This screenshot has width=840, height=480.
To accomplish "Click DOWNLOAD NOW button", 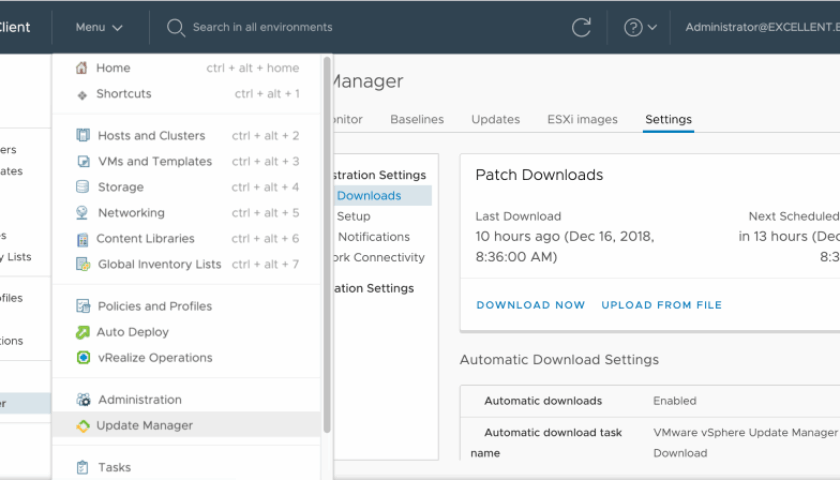I will pyautogui.click(x=530, y=305).
